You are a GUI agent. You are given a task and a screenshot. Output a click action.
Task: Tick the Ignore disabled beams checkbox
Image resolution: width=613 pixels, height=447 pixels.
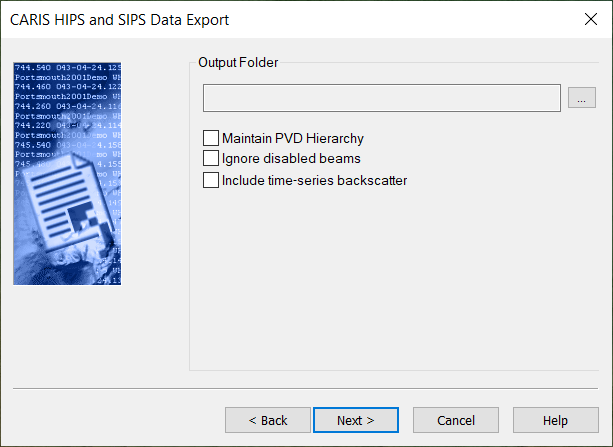point(210,157)
